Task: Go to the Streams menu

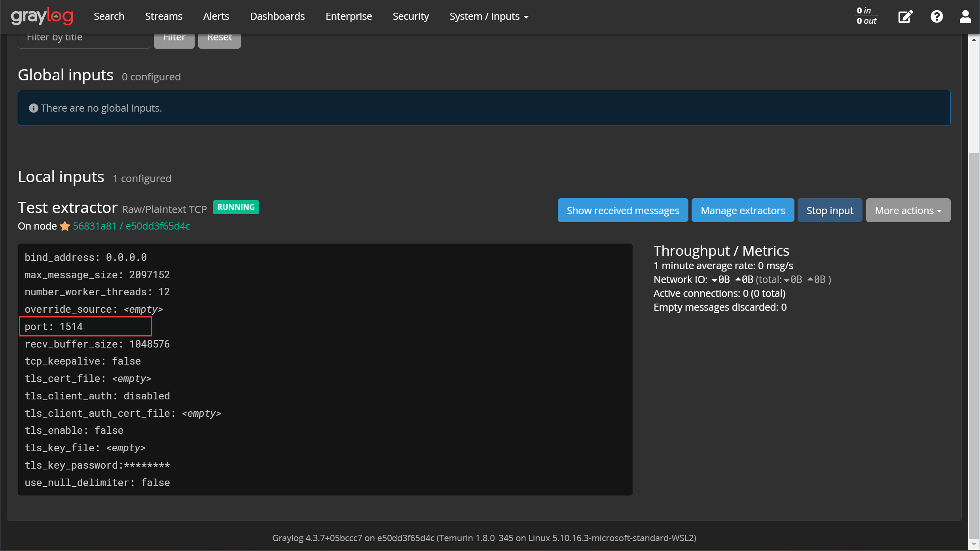Action: coord(163,16)
